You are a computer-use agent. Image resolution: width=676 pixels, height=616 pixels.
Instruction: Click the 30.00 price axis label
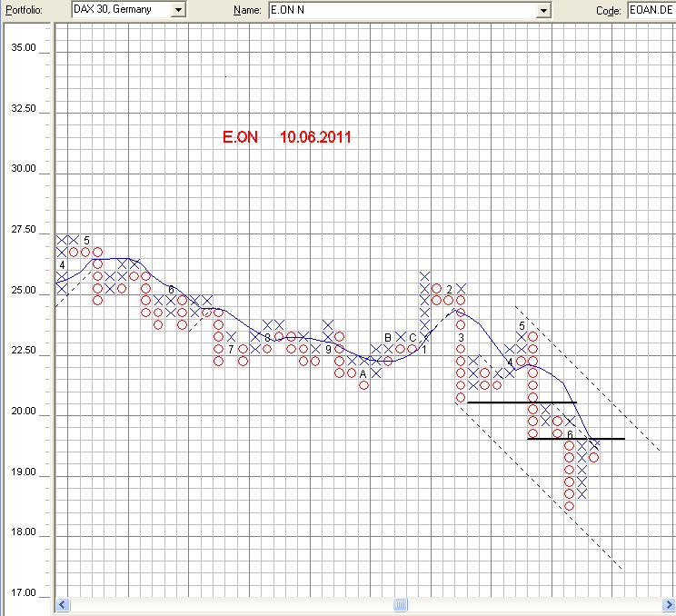click(x=24, y=169)
